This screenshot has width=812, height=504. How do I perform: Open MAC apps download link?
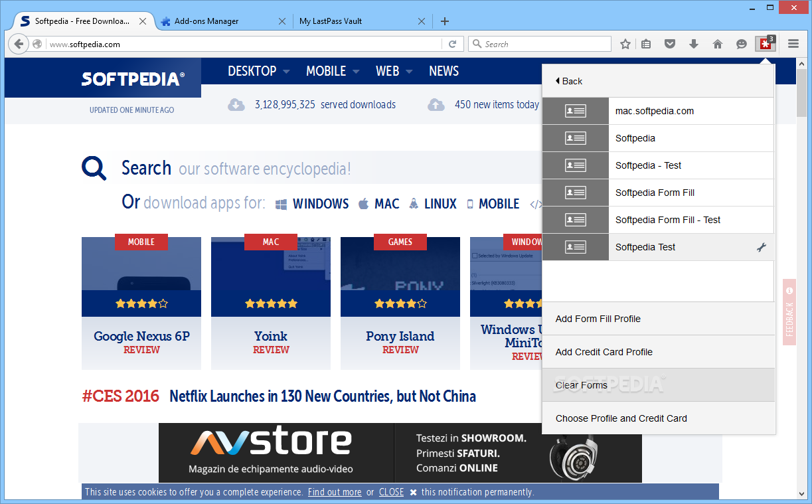(378, 204)
